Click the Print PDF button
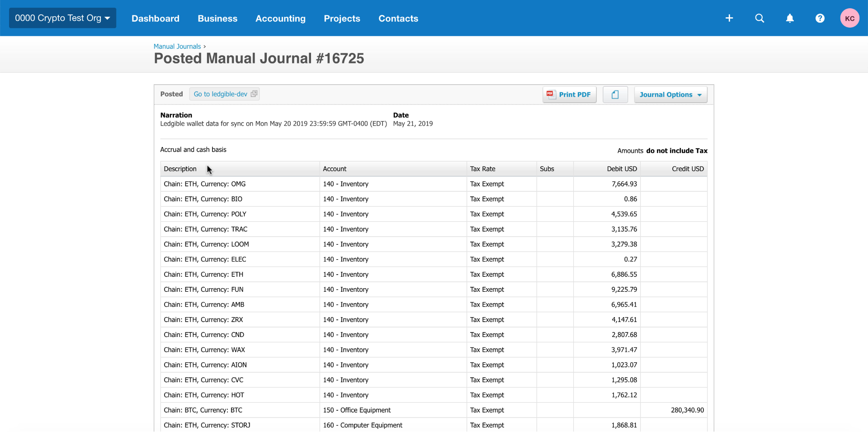Screen dimensions: 868x432 570,95
